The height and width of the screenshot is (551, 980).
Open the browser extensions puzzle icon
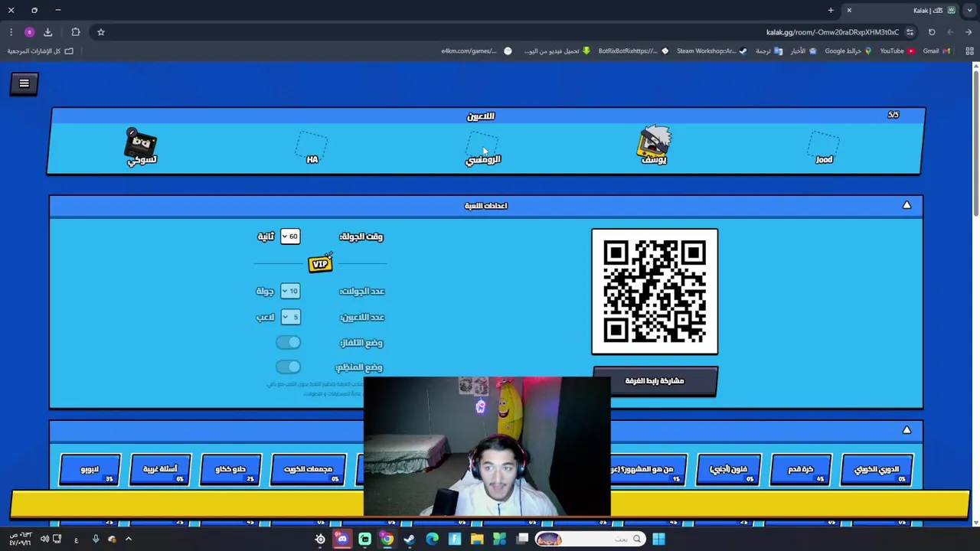pos(75,32)
